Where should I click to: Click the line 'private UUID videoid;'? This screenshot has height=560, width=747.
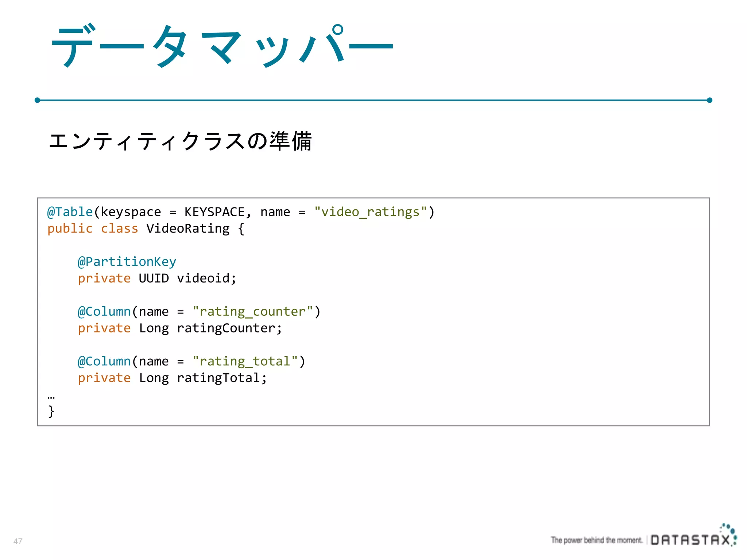coord(157,279)
